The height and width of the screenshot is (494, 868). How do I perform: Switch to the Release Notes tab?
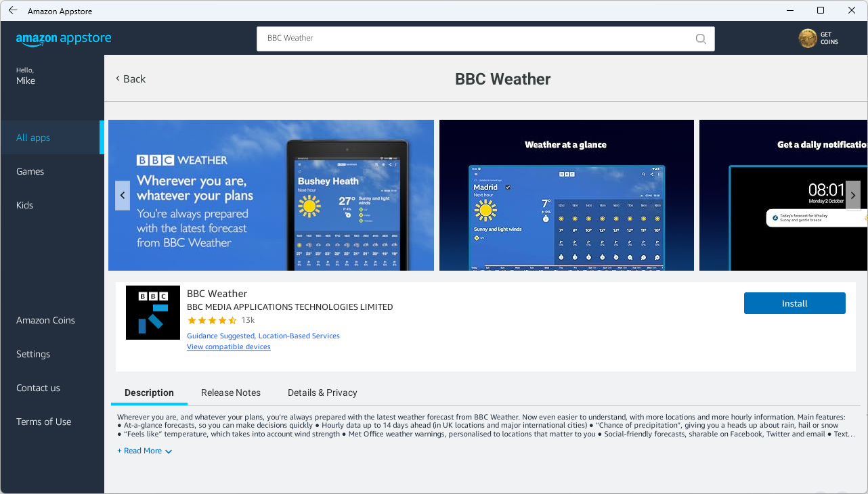231,392
